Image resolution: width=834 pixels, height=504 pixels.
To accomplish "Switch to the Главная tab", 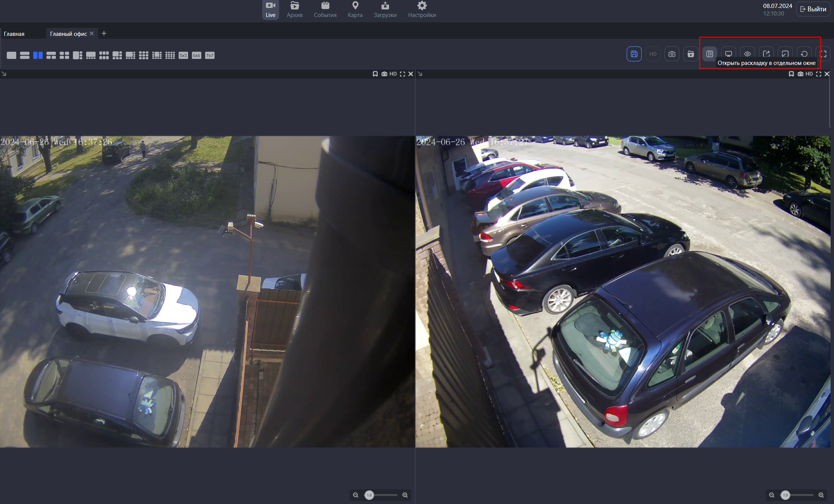I will 14,33.
